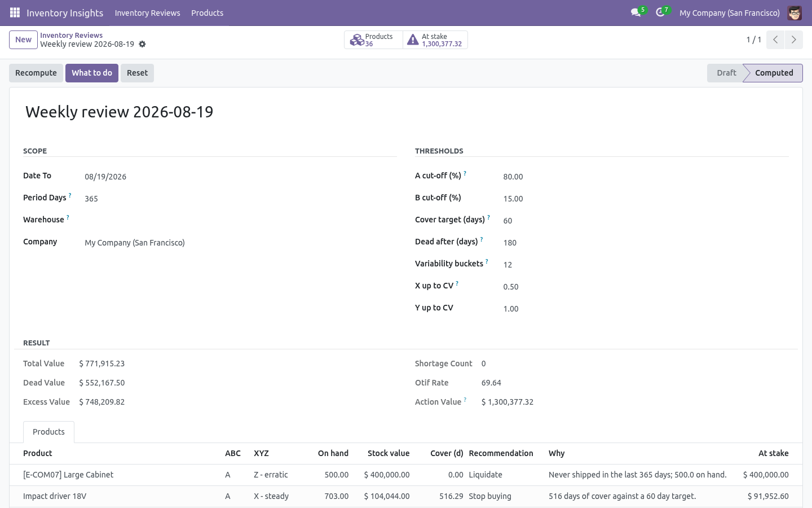Select the Computed status stage
Viewport: 812px width, 508px height.
point(774,73)
